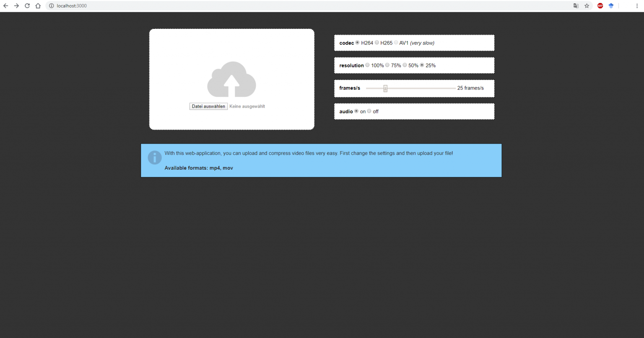The height and width of the screenshot is (338, 644).
Task: Turn audio off
Action: (369, 111)
